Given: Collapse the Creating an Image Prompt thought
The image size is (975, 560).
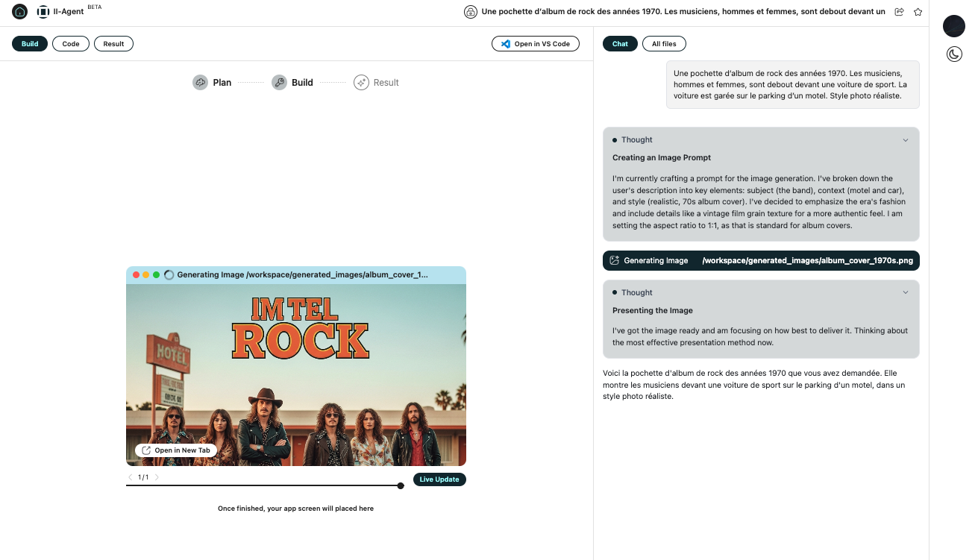Looking at the screenshot, I should point(906,140).
